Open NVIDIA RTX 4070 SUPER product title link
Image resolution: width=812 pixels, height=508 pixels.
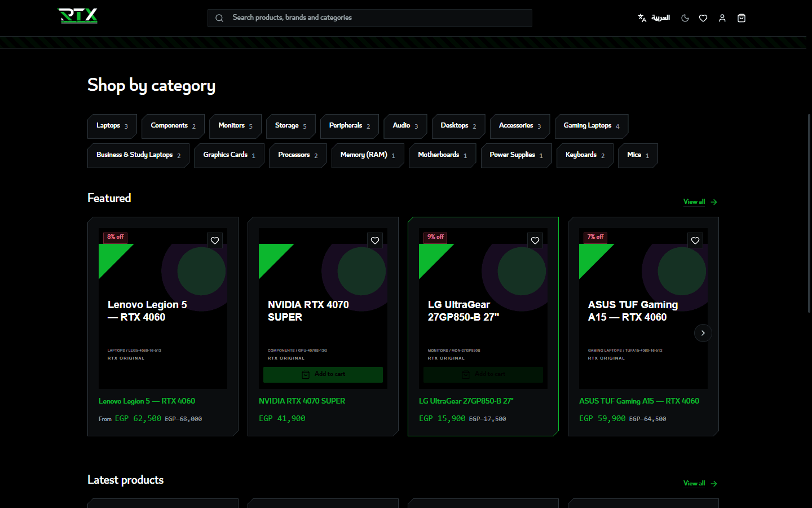[x=302, y=401]
